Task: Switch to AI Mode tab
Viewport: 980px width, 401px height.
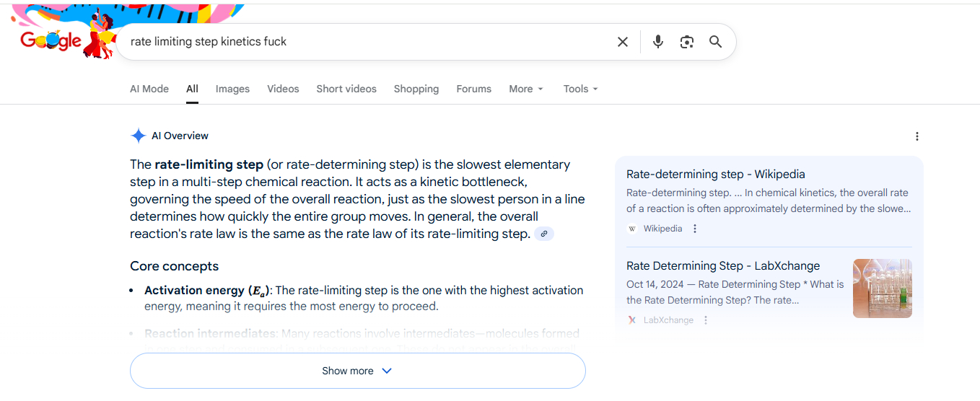Action: click(149, 89)
